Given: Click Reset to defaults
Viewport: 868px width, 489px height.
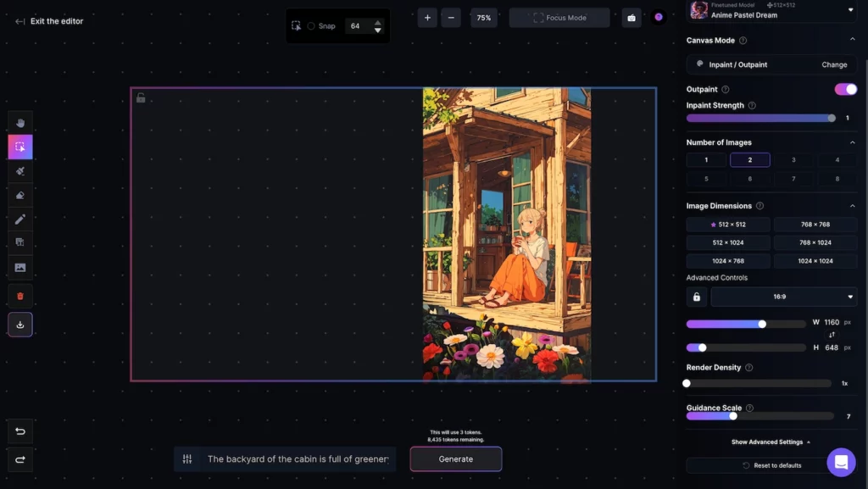Looking at the screenshot, I should (771, 465).
